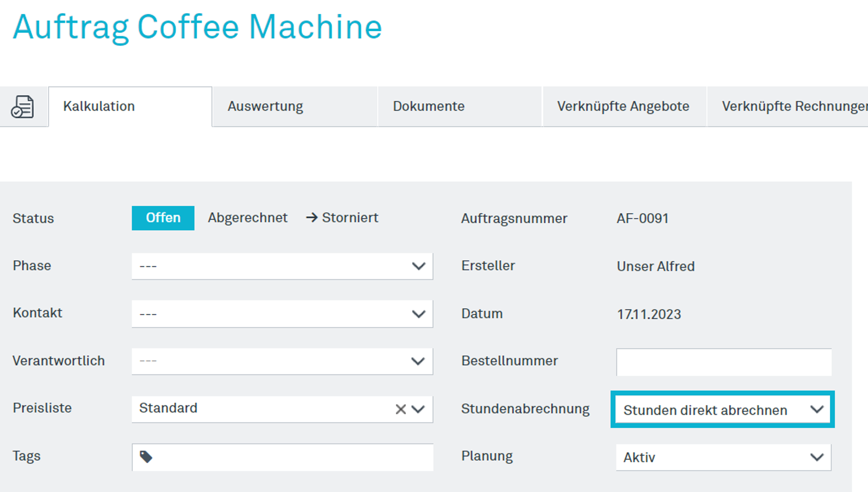This screenshot has height=492, width=868.
Task: Change status to Storniert
Action: tap(342, 218)
